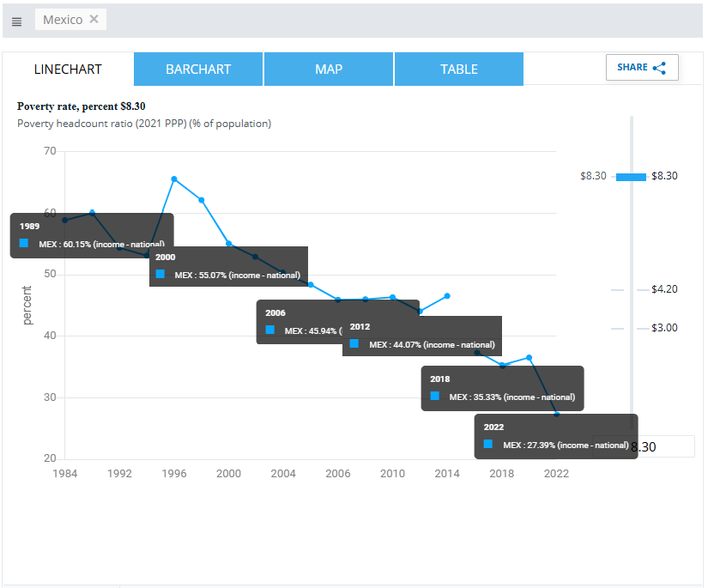Click the blue square in 2018 tooltip
The height and width of the screenshot is (588, 708).
pyautogui.click(x=434, y=396)
